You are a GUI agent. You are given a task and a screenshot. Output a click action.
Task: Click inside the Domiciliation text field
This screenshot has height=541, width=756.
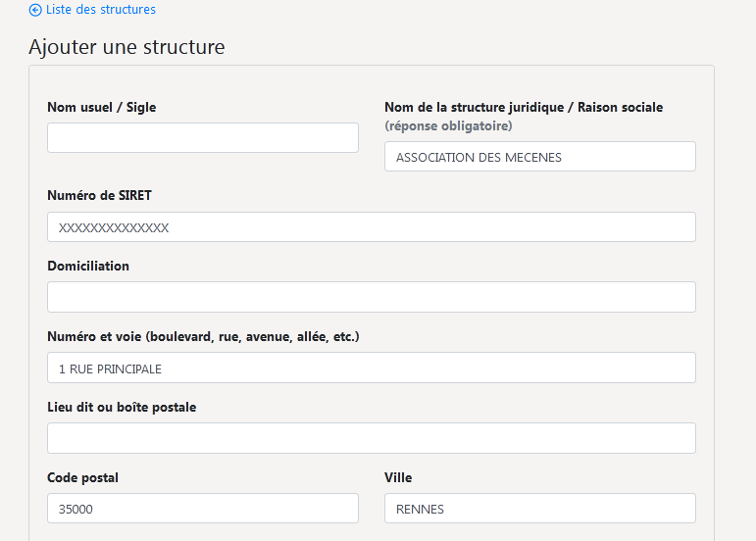[x=372, y=297]
